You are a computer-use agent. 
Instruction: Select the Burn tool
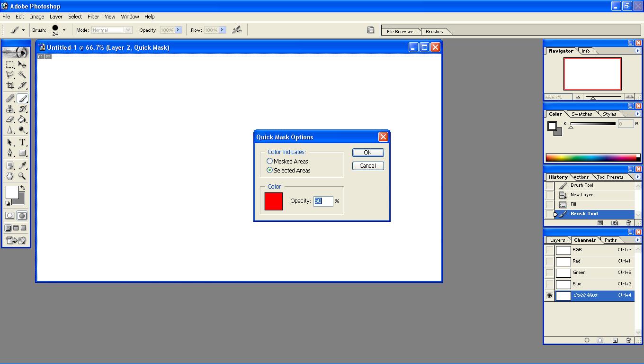coord(22,130)
